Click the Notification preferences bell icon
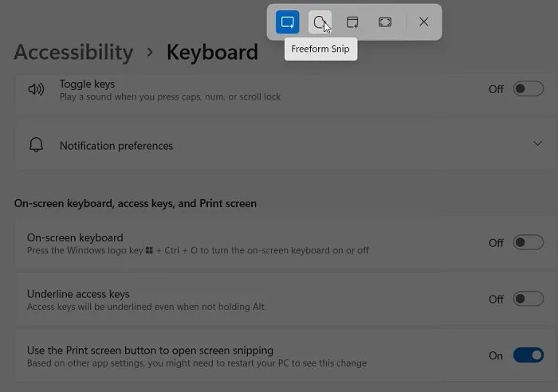This screenshot has width=558, height=392. coord(36,146)
